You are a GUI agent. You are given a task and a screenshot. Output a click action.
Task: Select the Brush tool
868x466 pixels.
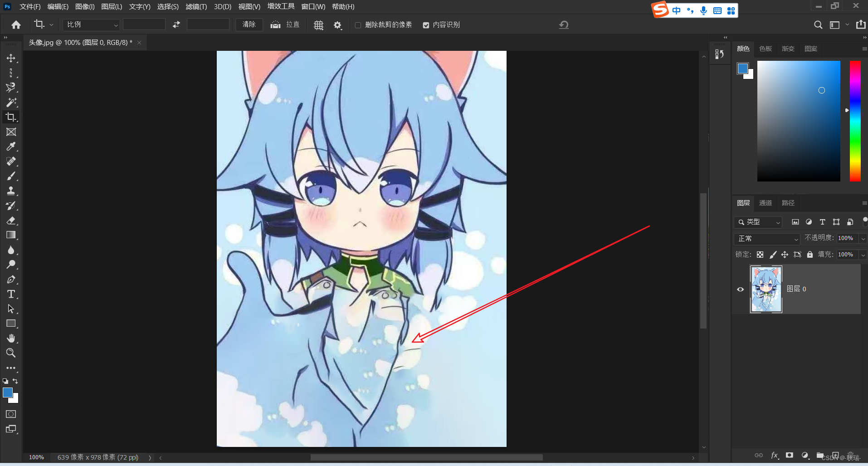pos(11,176)
